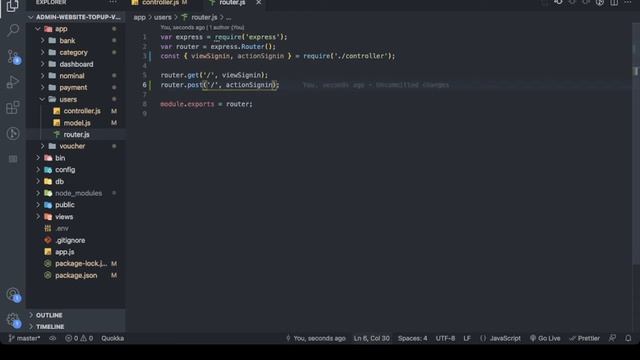
Task: Open the Search view in activity bar
Action: [x=13, y=30]
